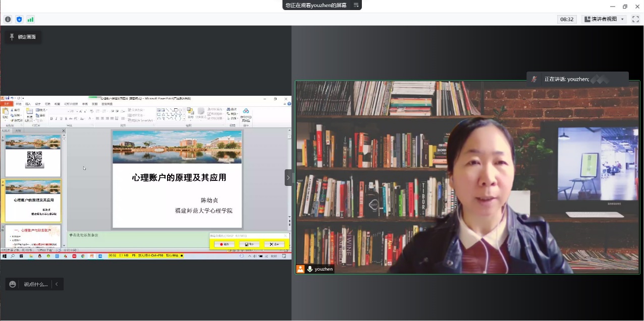Click youzhen's orange avatar icon
644x321 pixels.
tap(301, 269)
